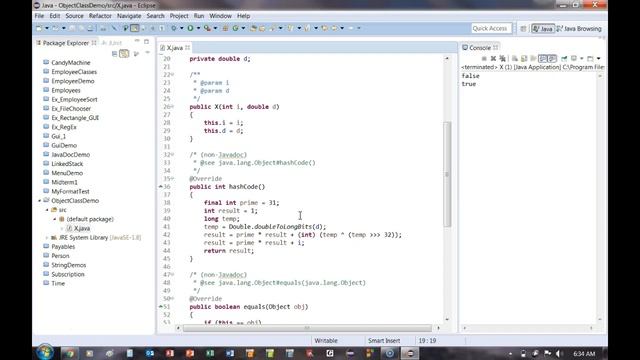Viewport: 640px width, 360px height.
Task: Minimize the Package Explorer panel
Action: (x=137, y=41)
